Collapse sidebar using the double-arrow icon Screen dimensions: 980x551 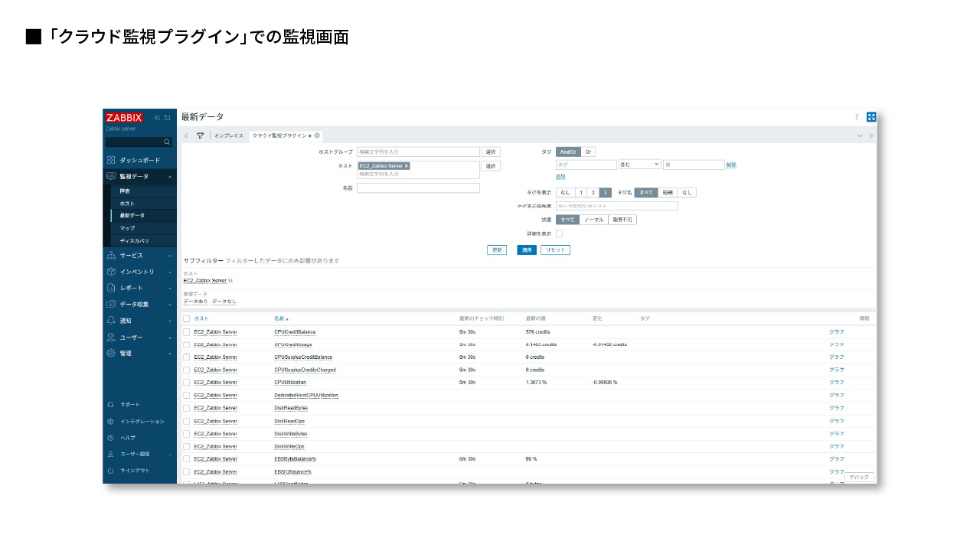[158, 118]
